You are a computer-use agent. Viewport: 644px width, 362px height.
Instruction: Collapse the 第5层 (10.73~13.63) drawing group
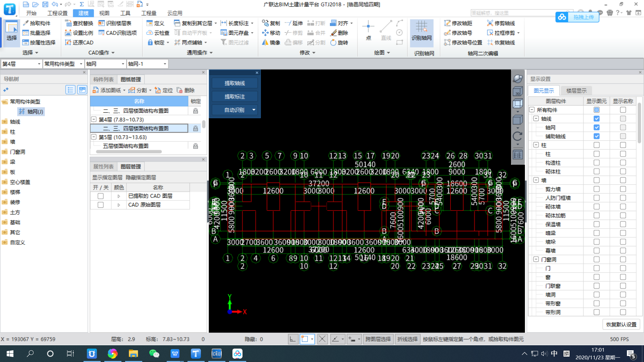coord(94,137)
